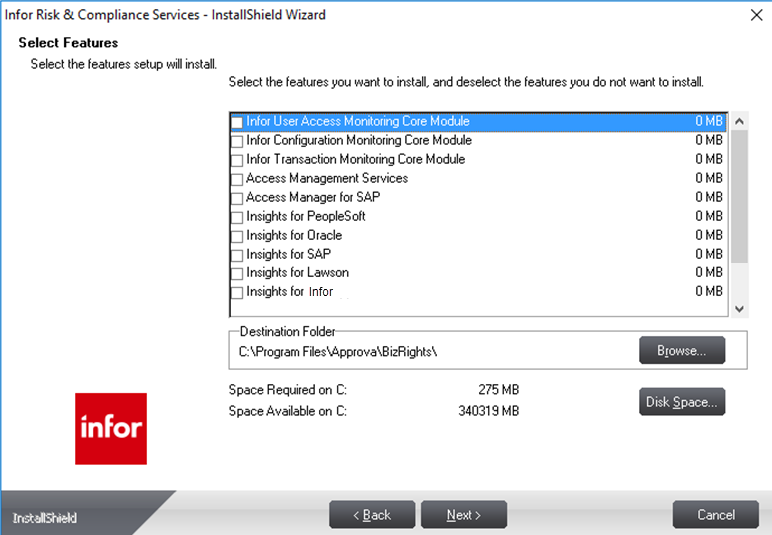Go to the previous step with Back
This screenshot has width=772, height=535.
pos(371,515)
